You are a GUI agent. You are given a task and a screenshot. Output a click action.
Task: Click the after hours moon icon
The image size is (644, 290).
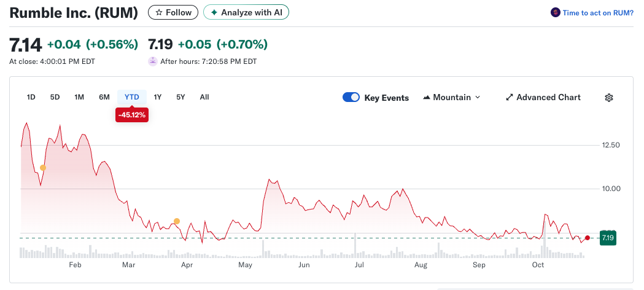[153, 61]
